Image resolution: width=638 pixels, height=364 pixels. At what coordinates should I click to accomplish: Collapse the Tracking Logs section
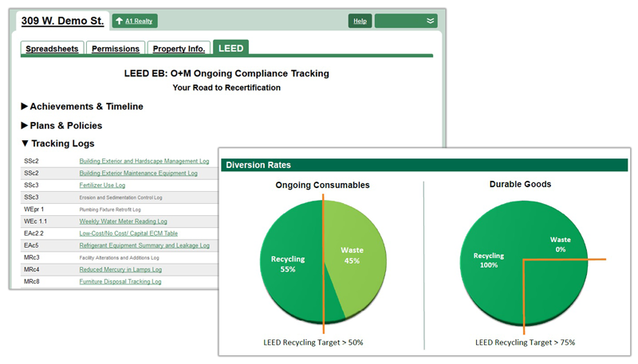[57, 143]
